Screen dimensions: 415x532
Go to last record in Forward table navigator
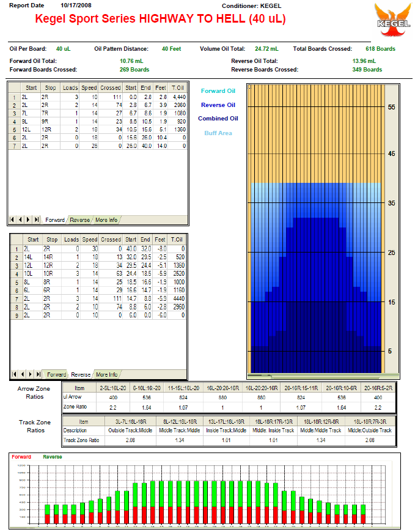point(37,220)
